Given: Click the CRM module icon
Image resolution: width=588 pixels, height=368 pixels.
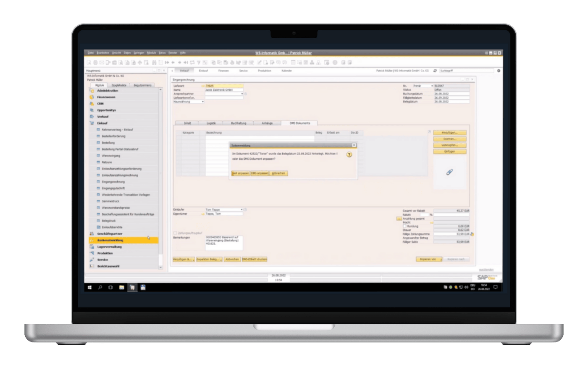Looking at the screenshot, I should 92,103.
